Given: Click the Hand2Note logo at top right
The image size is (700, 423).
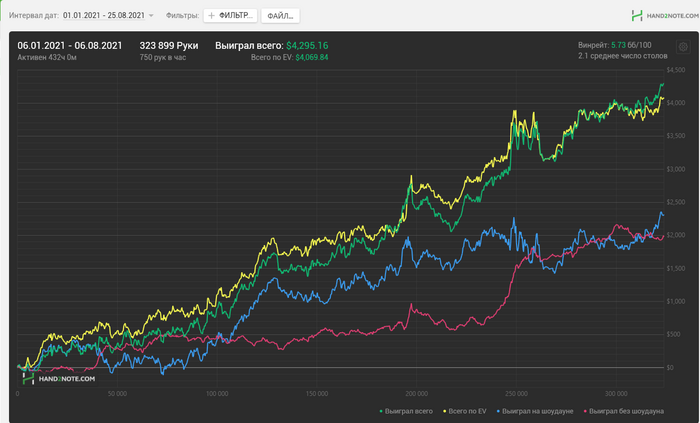Looking at the screenshot, I should 665,16.
